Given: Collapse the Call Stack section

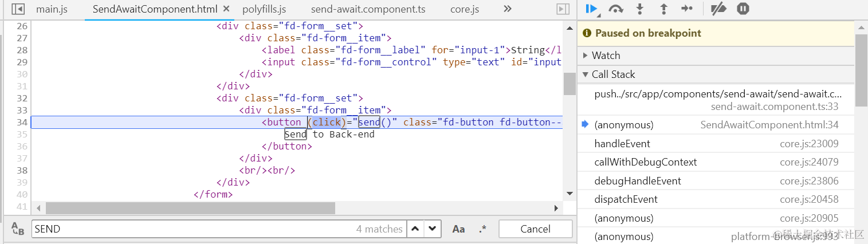Looking at the screenshot, I should [x=716, y=74].
